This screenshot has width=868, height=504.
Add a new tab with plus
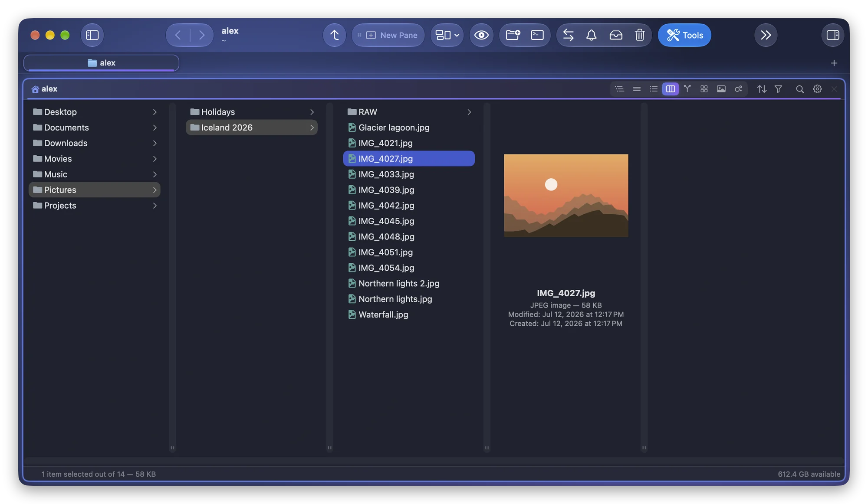coord(834,63)
